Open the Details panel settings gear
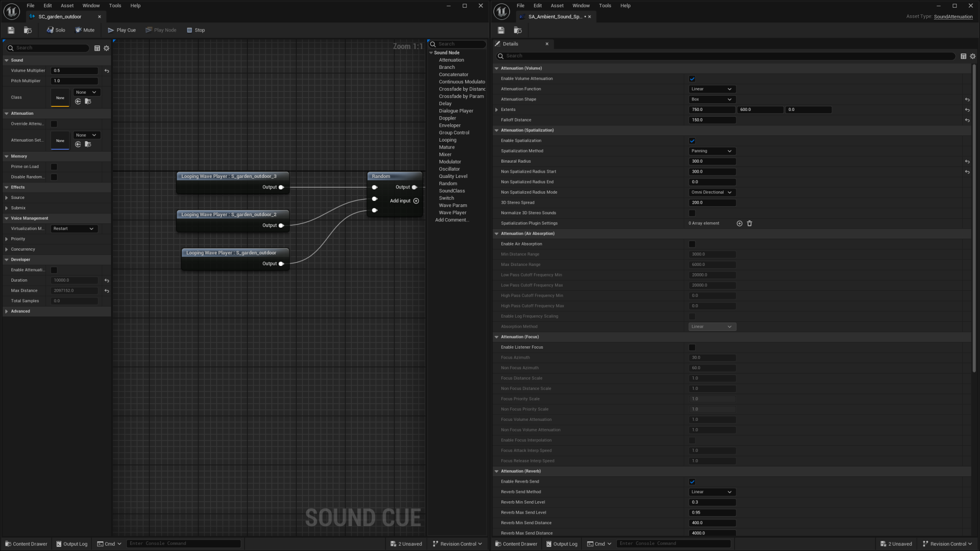 tap(972, 56)
